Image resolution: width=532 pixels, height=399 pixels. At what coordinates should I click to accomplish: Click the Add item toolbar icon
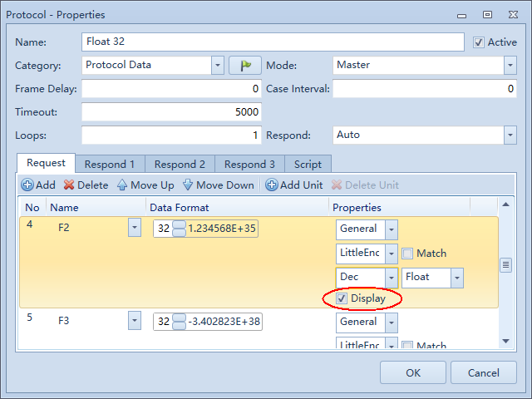pos(27,185)
